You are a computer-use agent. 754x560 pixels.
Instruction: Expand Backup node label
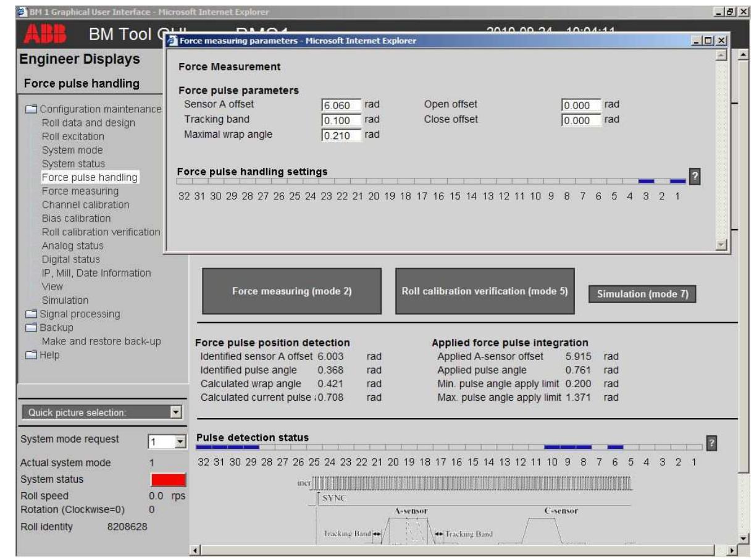pyautogui.click(x=56, y=328)
